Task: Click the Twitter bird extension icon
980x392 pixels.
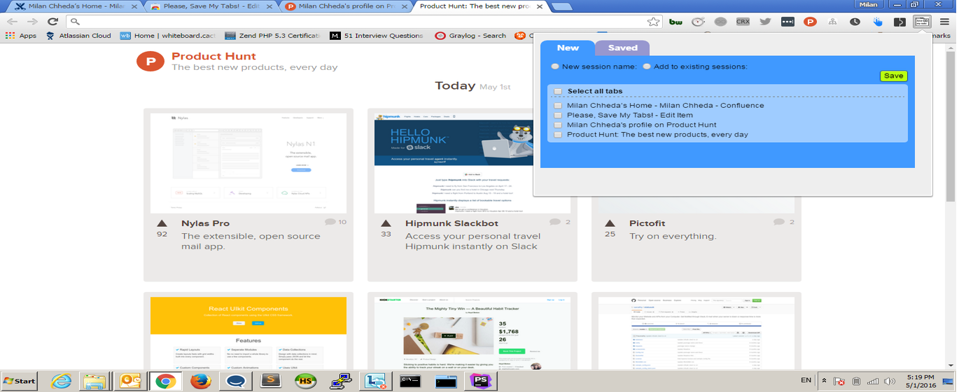Action: click(x=765, y=22)
